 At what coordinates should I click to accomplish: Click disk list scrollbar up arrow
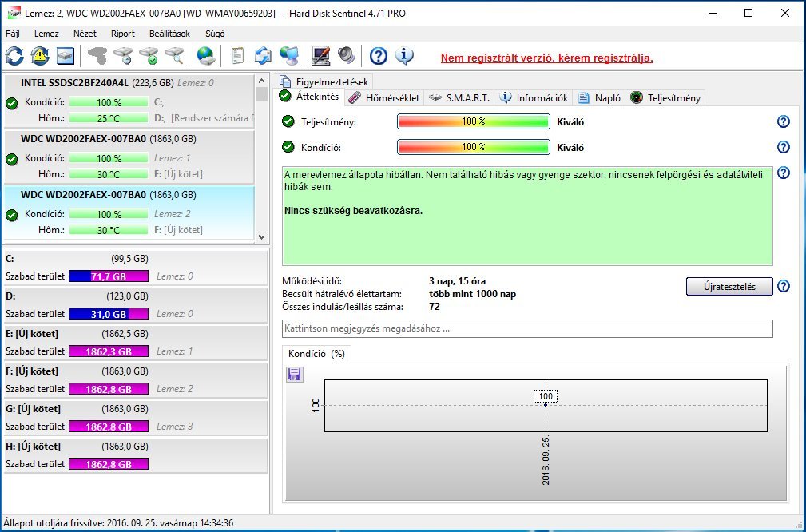click(261, 81)
